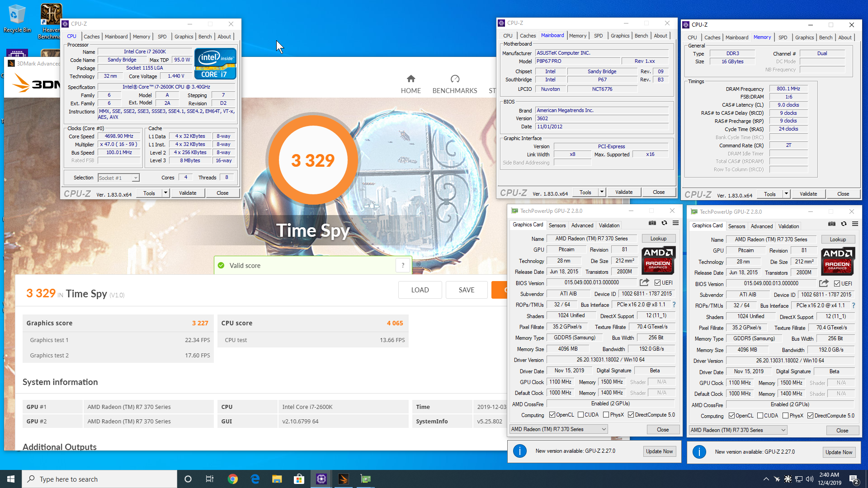Click Lookup button in left GPU-Z

tap(658, 239)
